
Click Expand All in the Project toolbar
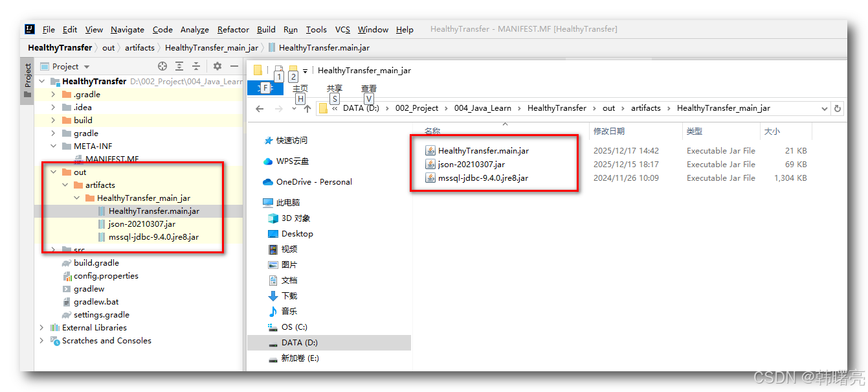(179, 66)
